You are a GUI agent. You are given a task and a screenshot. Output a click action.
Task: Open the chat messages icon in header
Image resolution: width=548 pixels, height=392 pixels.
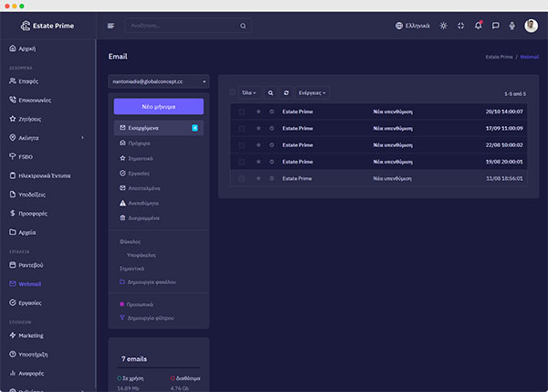click(495, 26)
